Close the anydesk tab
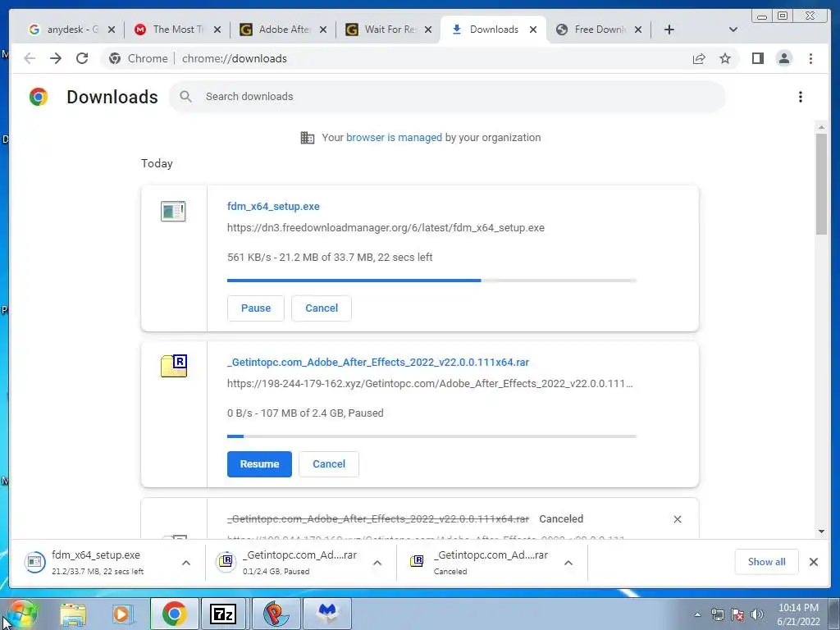The width and height of the screenshot is (840, 630). coord(112,30)
